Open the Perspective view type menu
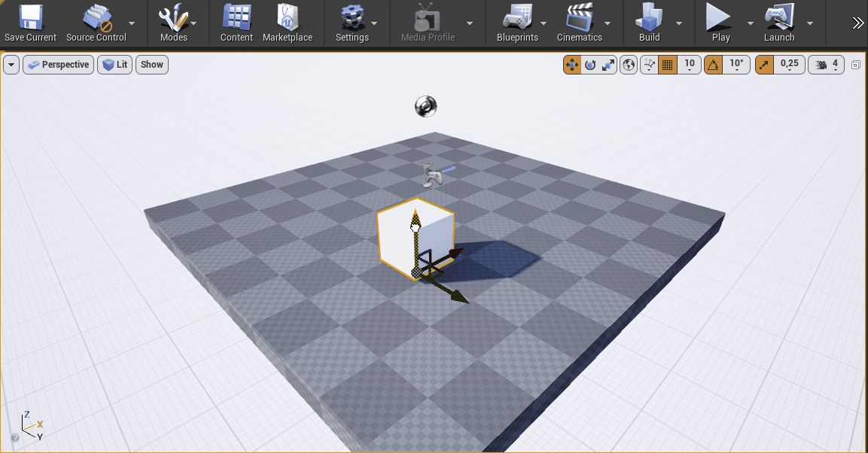868x453 pixels. click(59, 65)
